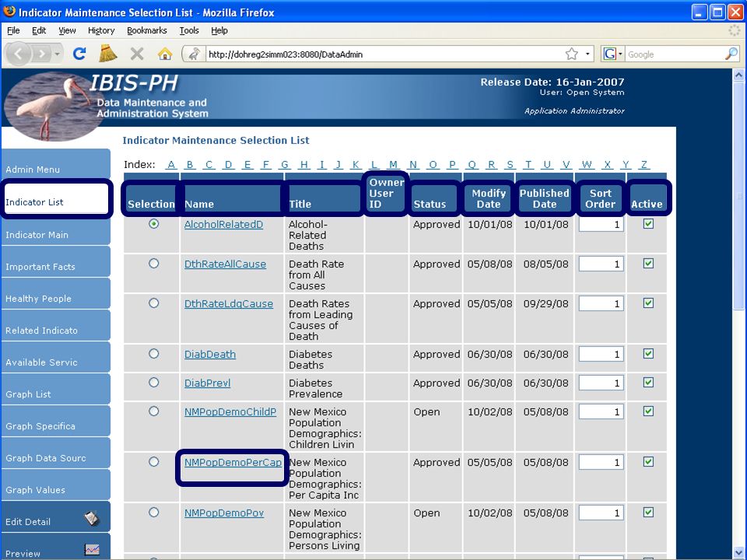Open the History menu
This screenshot has width=747, height=560.
tap(101, 30)
